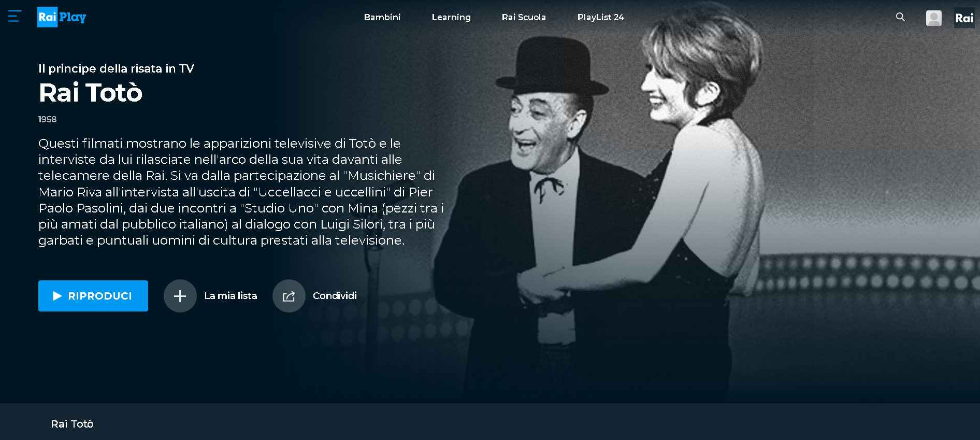Open the Learning section
This screenshot has height=440, width=980.
pos(451,17)
